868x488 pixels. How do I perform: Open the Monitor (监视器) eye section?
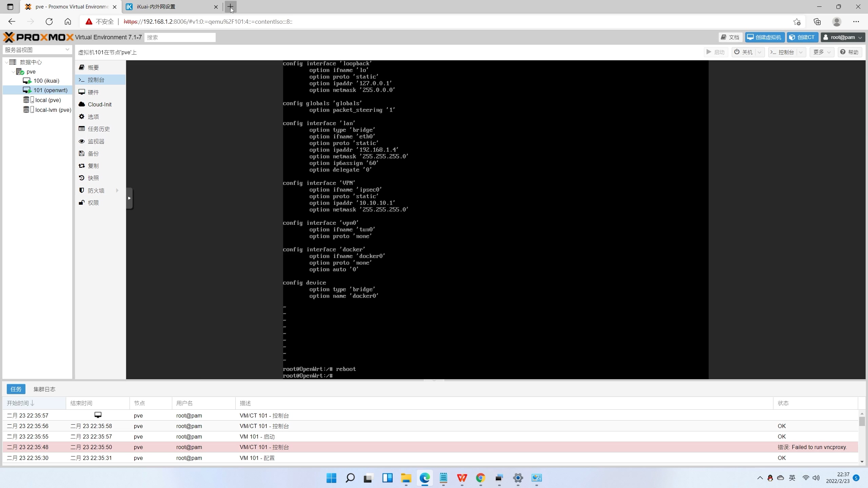pyautogui.click(x=96, y=141)
